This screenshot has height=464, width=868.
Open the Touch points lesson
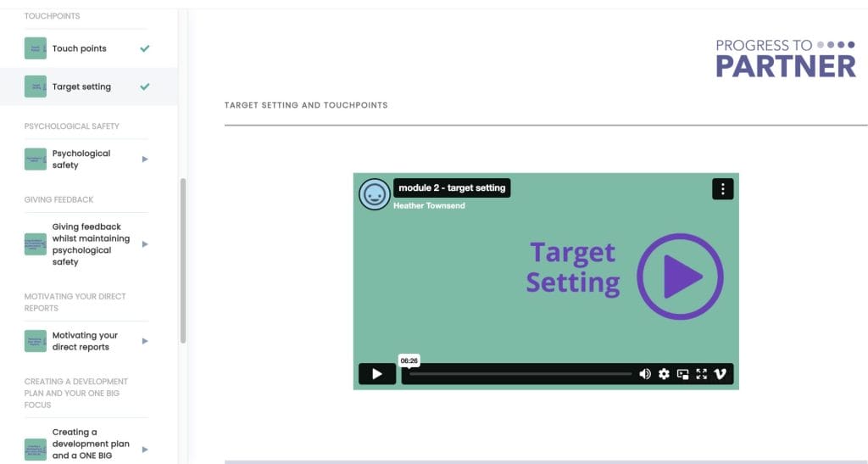[x=79, y=48]
